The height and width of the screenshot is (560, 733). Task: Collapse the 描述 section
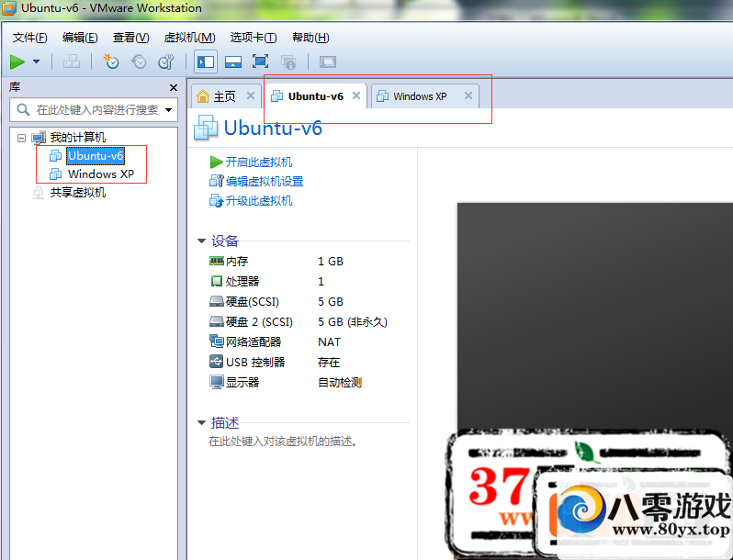coord(201,422)
